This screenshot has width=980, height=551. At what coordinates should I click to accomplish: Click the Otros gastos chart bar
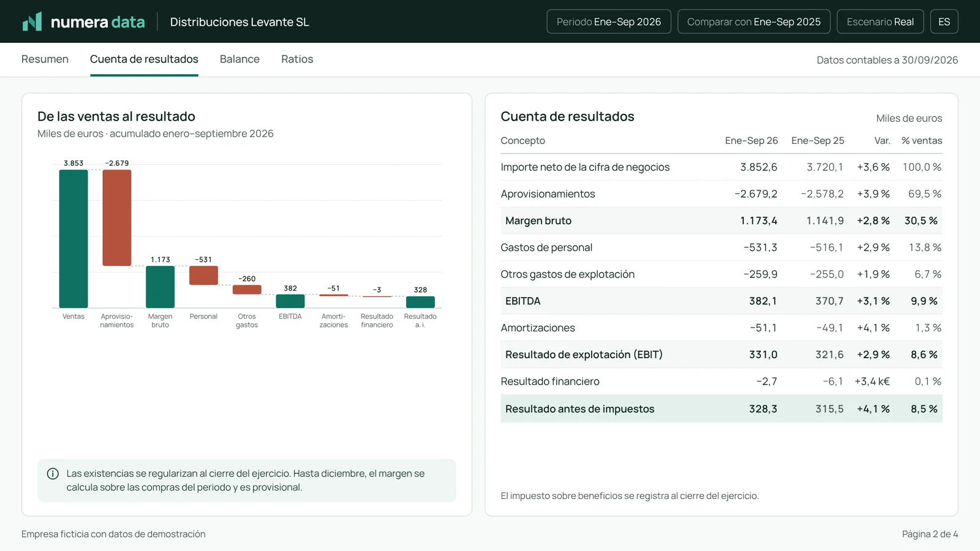tap(247, 290)
